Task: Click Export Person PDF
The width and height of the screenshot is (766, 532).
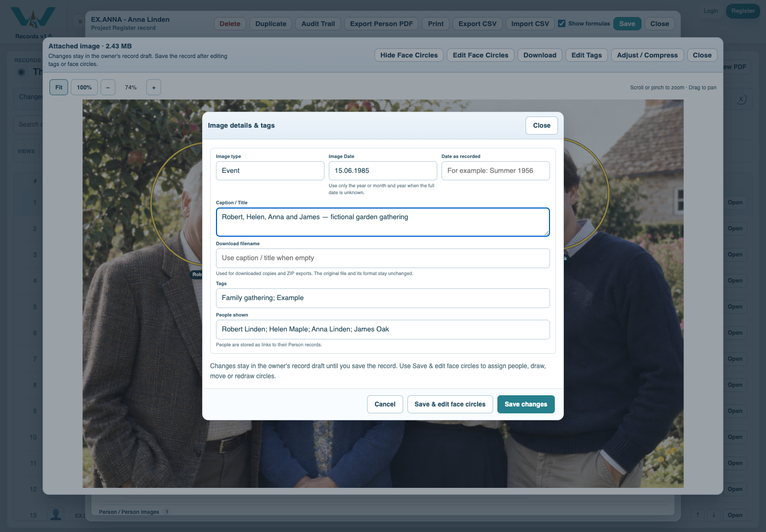Action: coord(381,24)
